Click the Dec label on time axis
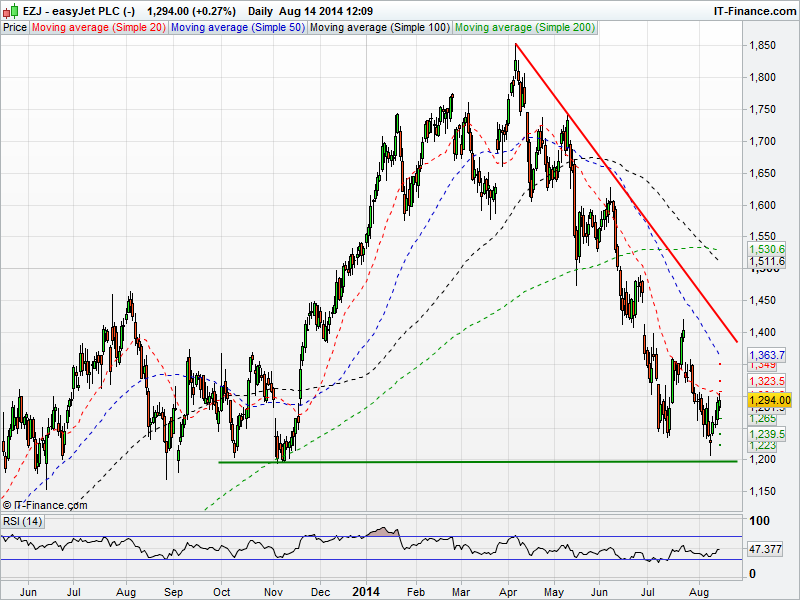This screenshot has height=600, width=800. point(320,592)
